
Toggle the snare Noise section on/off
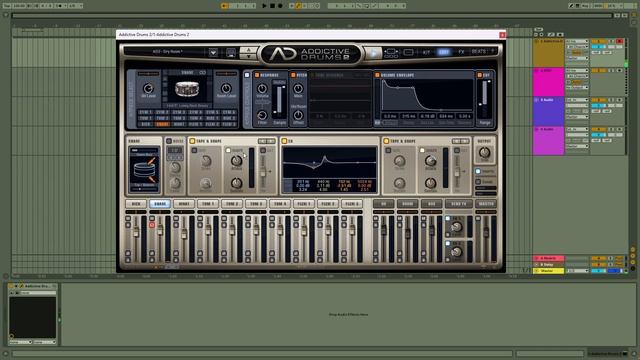point(169,141)
